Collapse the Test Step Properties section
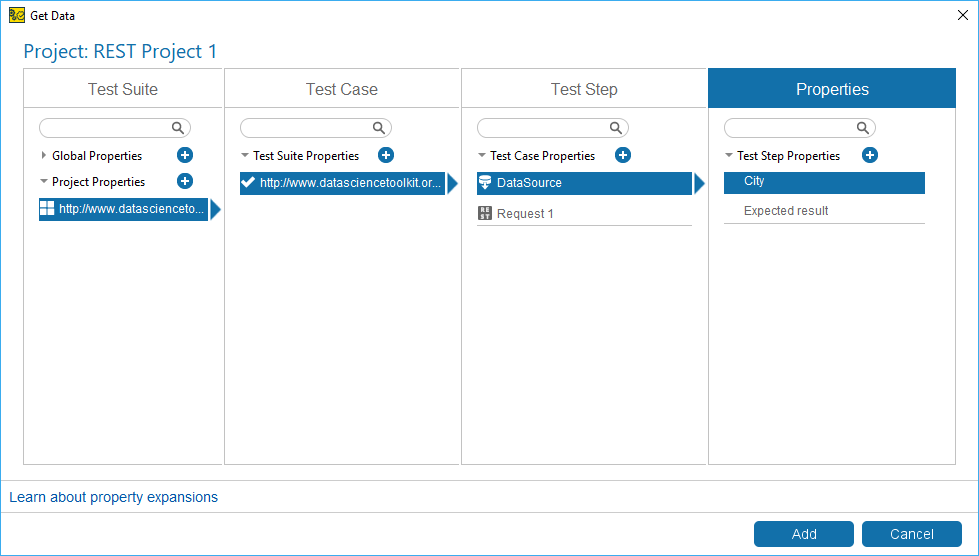 click(x=729, y=156)
